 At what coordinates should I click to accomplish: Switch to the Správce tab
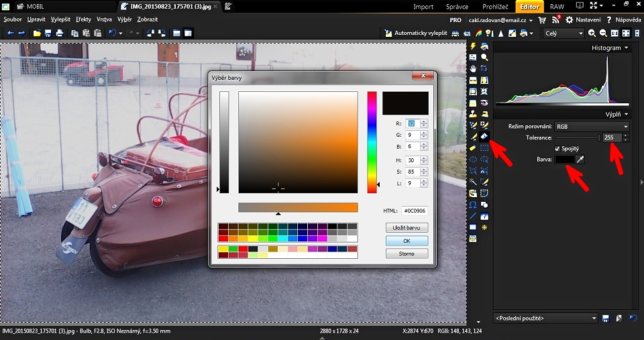pos(457,6)
